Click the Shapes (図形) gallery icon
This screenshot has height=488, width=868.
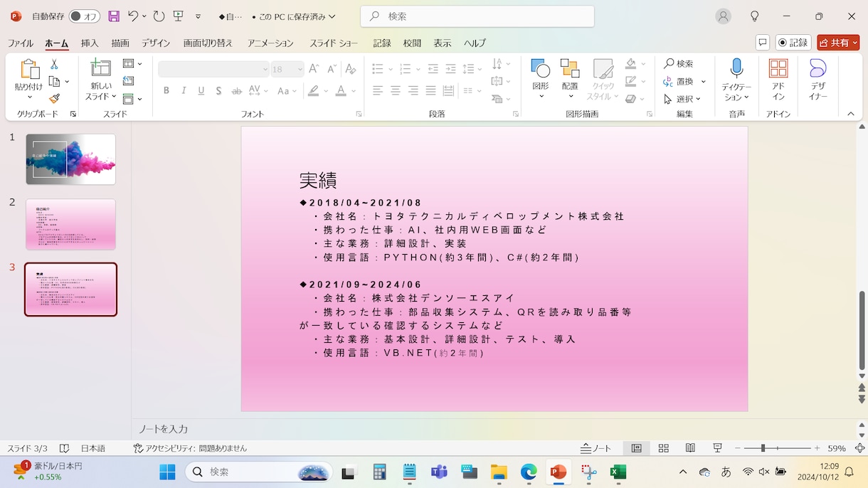tap(541, 68)
